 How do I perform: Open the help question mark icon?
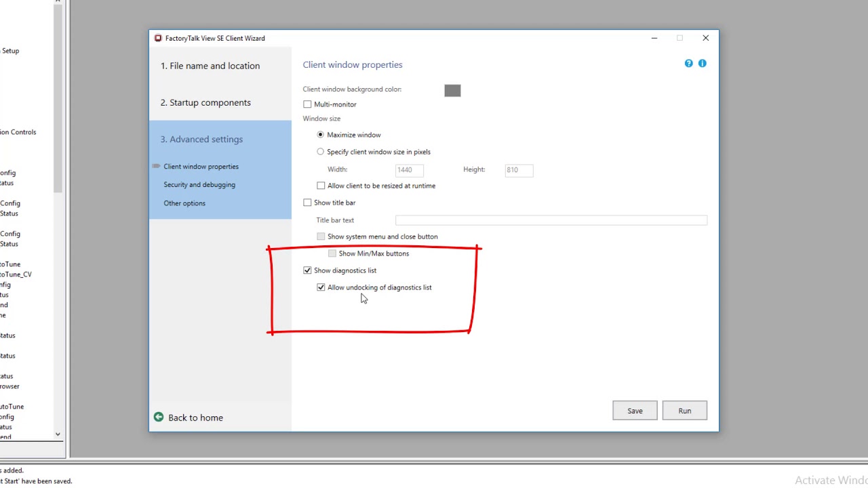click(689, 64)
